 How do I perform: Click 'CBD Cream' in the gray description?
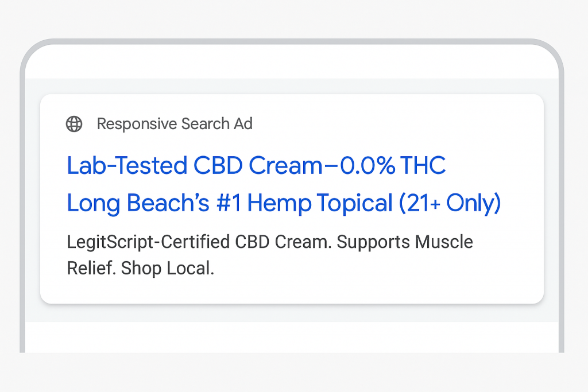coord(284,242)
